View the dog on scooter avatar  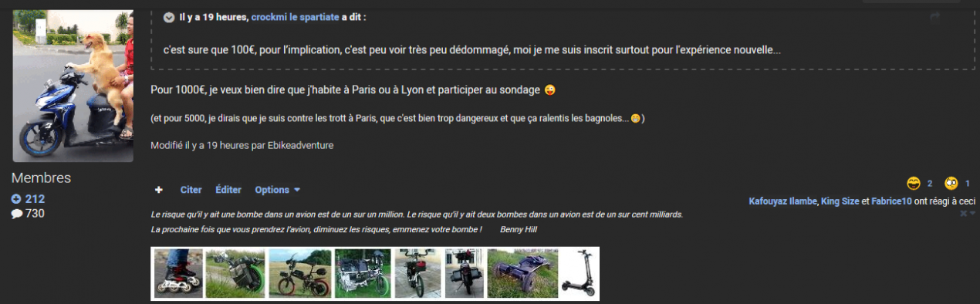tap(73, 85)
